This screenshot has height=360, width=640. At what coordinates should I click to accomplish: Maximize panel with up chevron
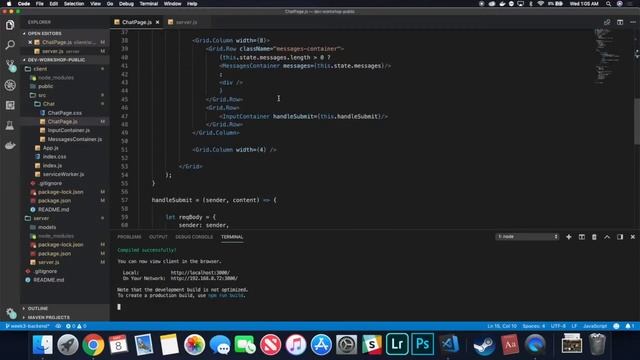click(607, 237)
